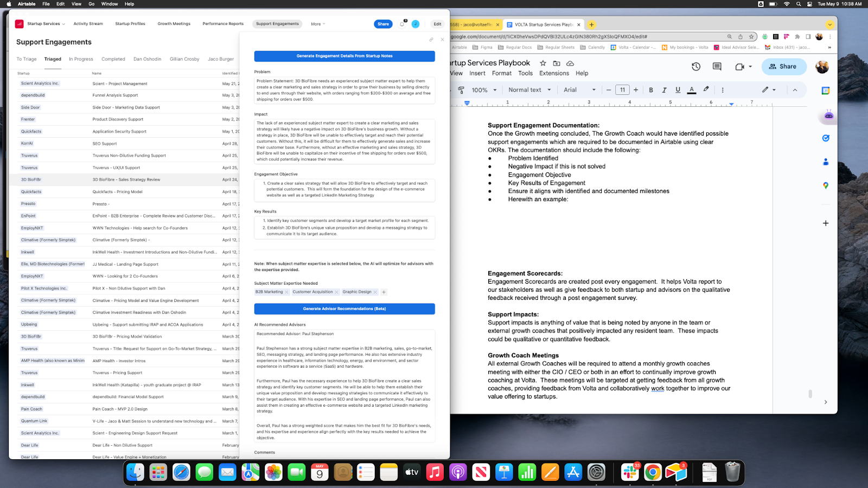Image resolution: width=868 pixels, height=488 pixels.
Task: Click the Airtable Share button
Action: pos(383,24)
